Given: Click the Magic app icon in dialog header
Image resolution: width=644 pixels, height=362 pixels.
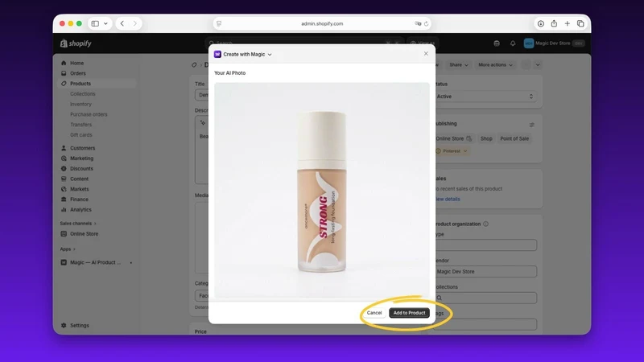Looking at the screenshot, I should pyautogui.click(x=217, y=54).
